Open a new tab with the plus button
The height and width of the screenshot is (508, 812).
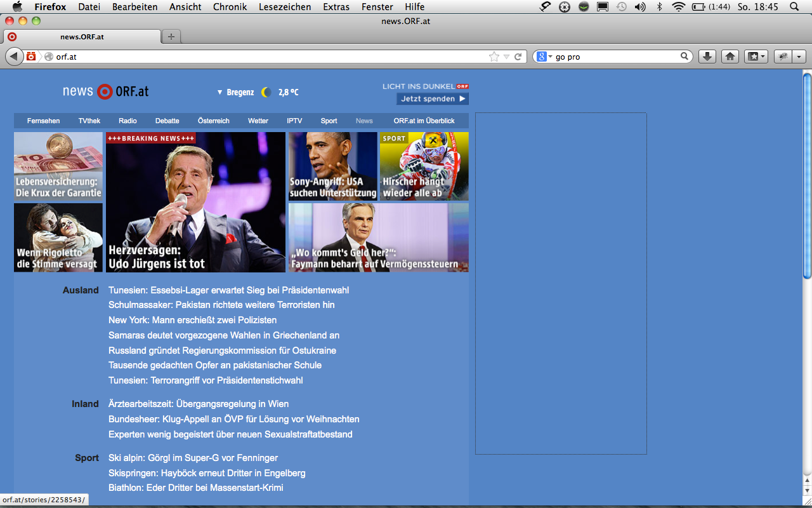(171, 36)
